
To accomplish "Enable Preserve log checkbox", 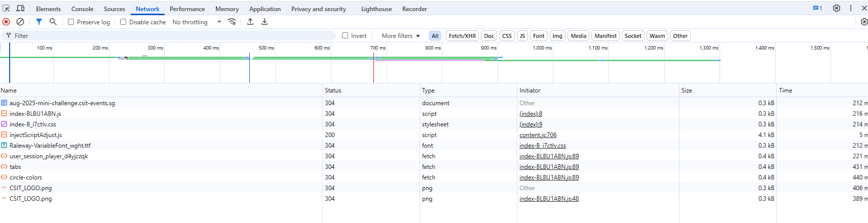I will (x=71, y=22).
